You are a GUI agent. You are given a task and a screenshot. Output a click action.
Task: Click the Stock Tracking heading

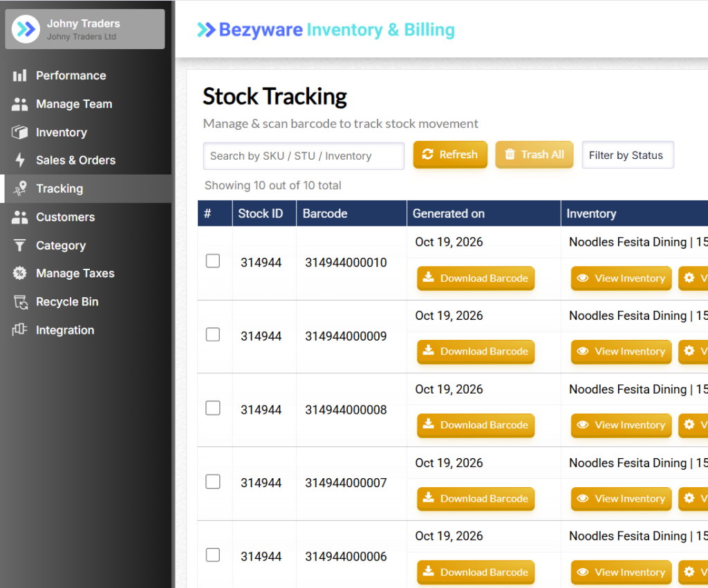coord(274,97)
